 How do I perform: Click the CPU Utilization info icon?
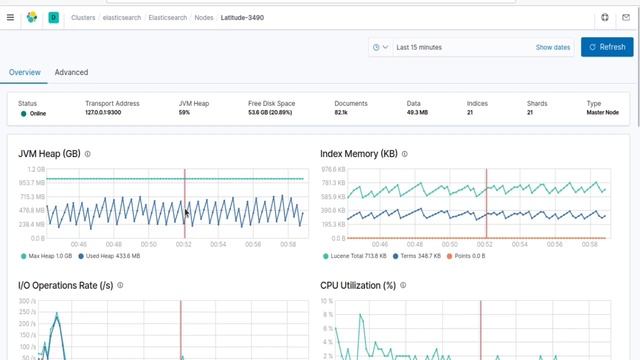tap(403, 285)
